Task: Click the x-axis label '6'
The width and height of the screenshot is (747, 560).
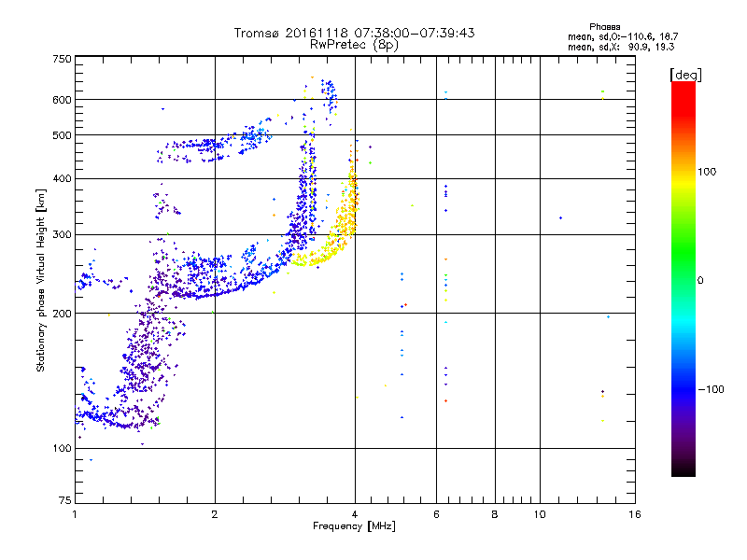Action: coord(436,514)
